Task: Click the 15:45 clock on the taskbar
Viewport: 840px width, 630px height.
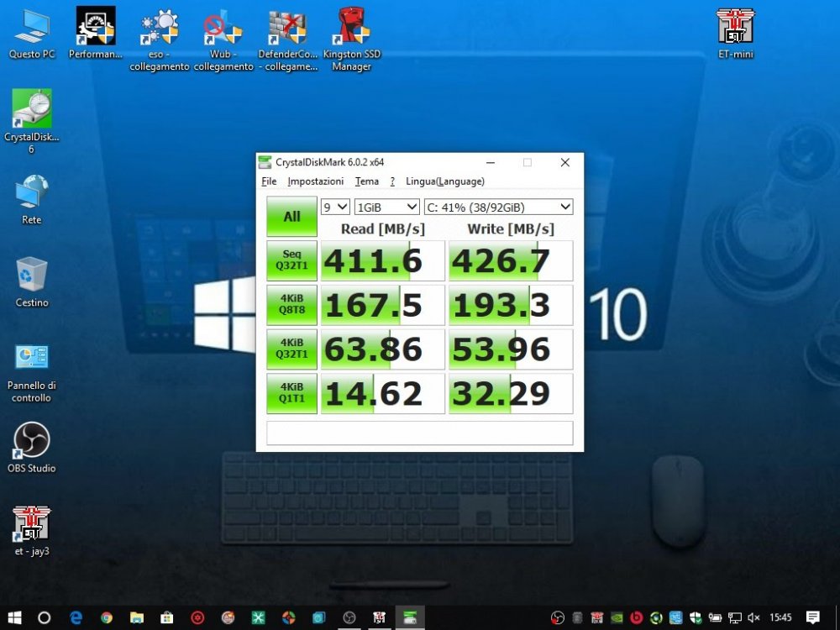Action: 780,617
